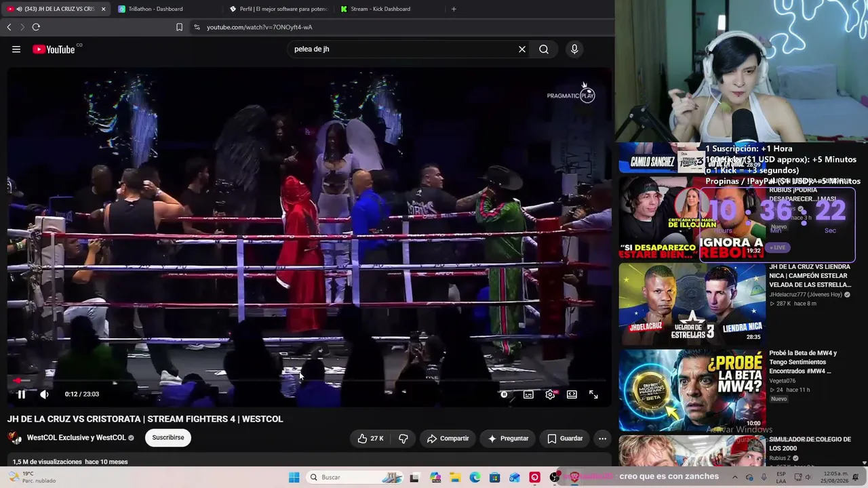The image size is (868, 488).
Task: Open Microsoft 365 Copilot from taskbar
Action: pos(435,477)
